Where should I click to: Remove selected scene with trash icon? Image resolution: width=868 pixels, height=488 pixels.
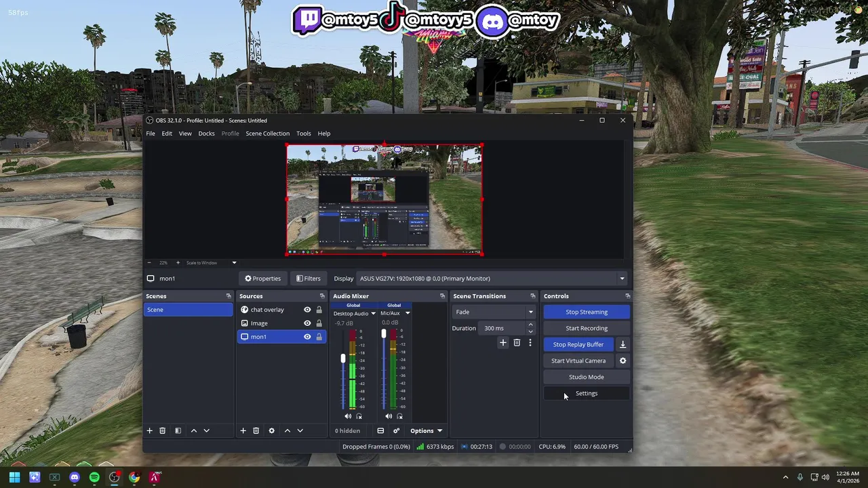162,430
